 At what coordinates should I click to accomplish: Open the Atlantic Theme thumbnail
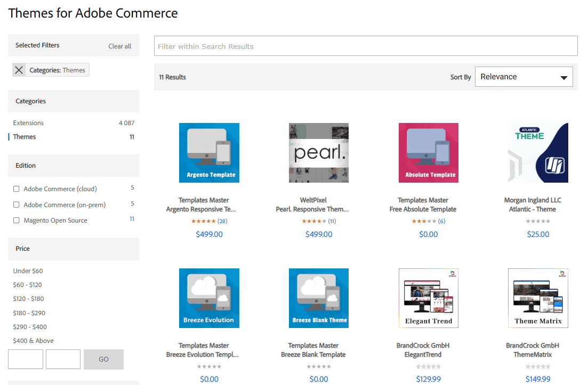[x=538, y=153]
